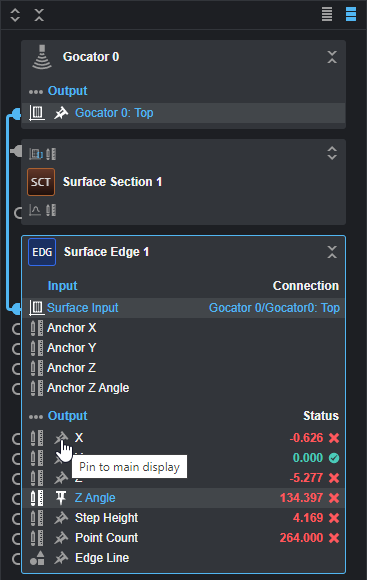Collapse the Gocator 0 panel
The height and width of the screenshot is (580, 367).
coord(332,57)
